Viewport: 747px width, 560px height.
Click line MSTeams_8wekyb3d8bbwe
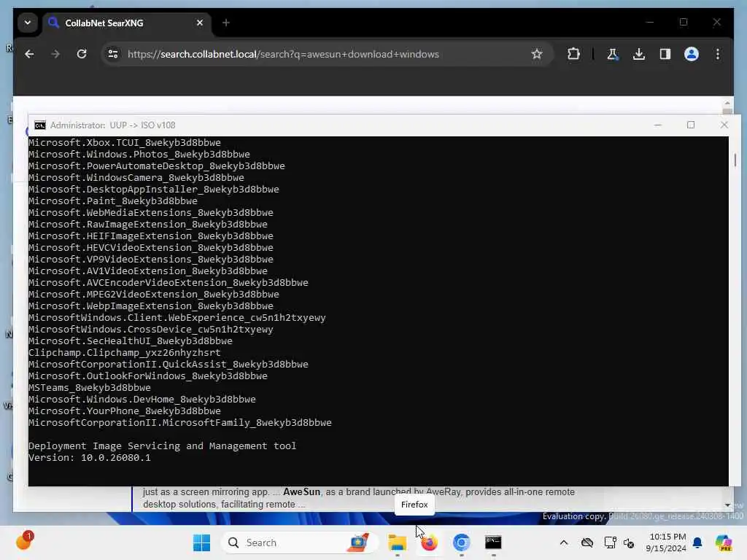click(90, 388)
